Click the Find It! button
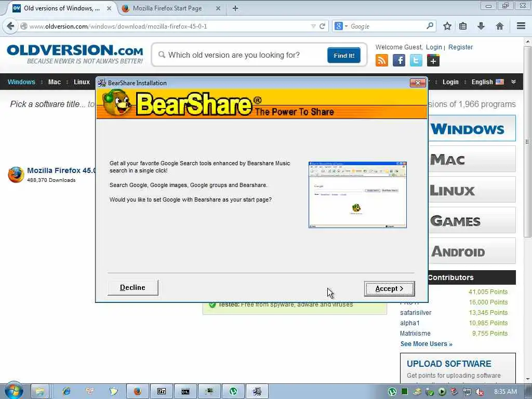The image size is (532, 399). click(x=344, y=55)
